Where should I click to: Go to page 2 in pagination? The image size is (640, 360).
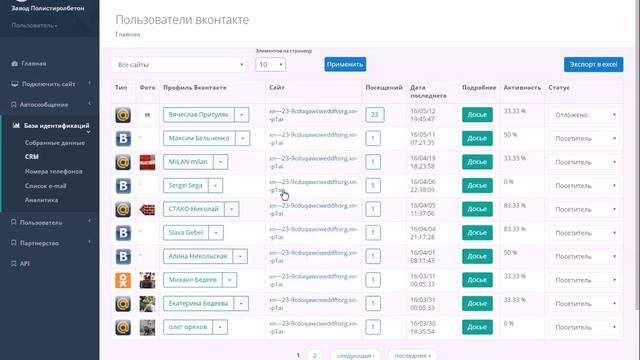314,355
